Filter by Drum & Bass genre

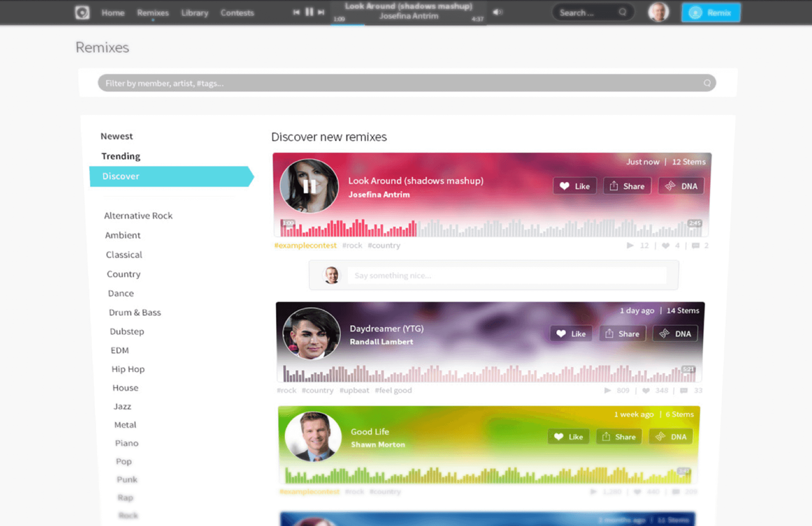click(x=135, y=312)
